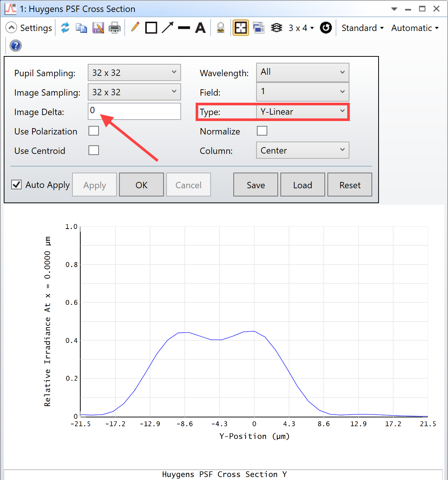The height and width of the screenshot is (480, 448).
Task: Open the Standard menu
Action: tap(363, 28)
